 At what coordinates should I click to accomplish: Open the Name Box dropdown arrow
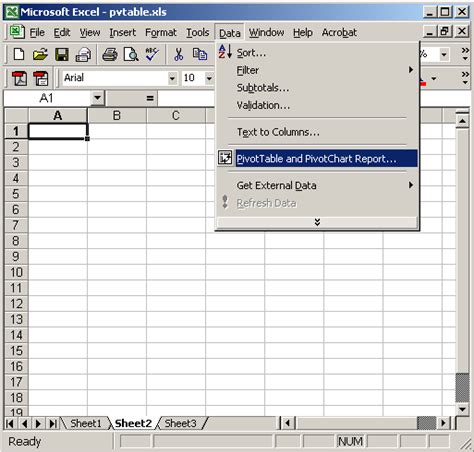(97, 98)
